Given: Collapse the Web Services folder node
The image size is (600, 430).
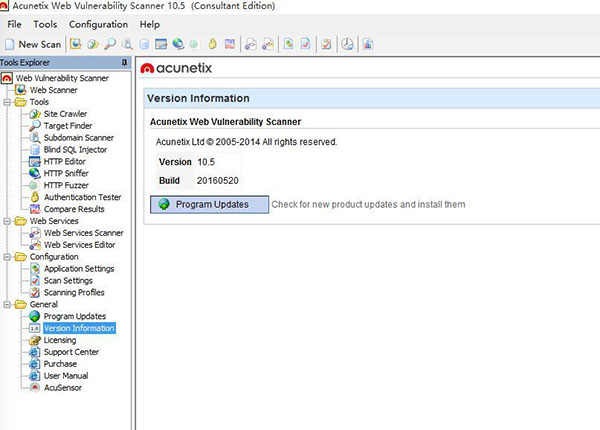Looking at the screenshot, I should point(7,221).
